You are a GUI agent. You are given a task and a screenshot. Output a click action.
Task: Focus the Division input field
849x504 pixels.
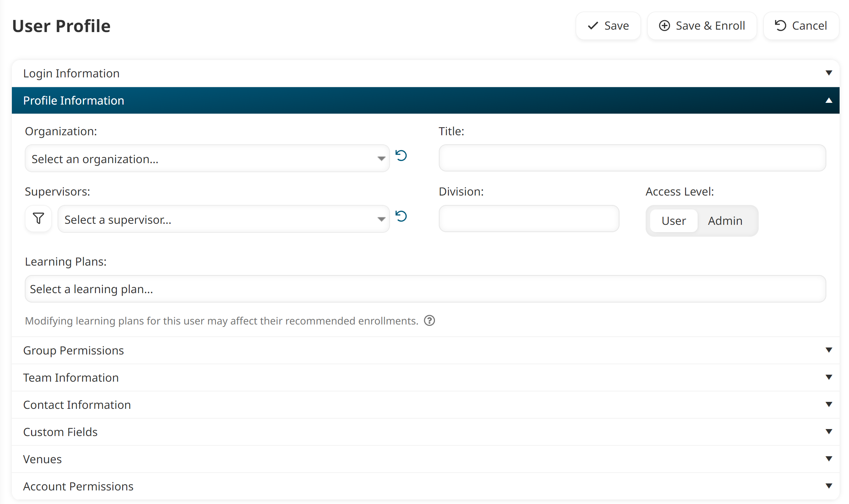click(x=529, y=219)
